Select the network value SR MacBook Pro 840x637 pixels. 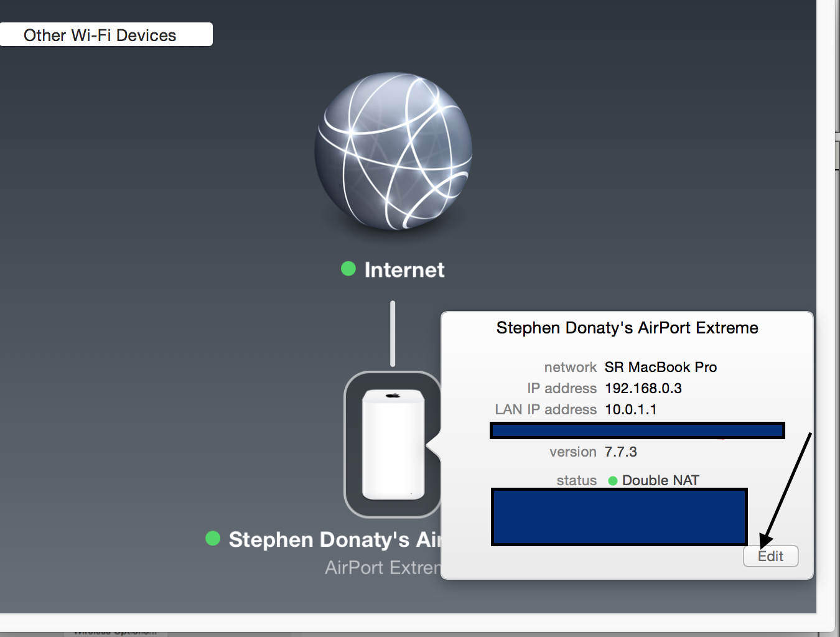(x=661, y=367)
